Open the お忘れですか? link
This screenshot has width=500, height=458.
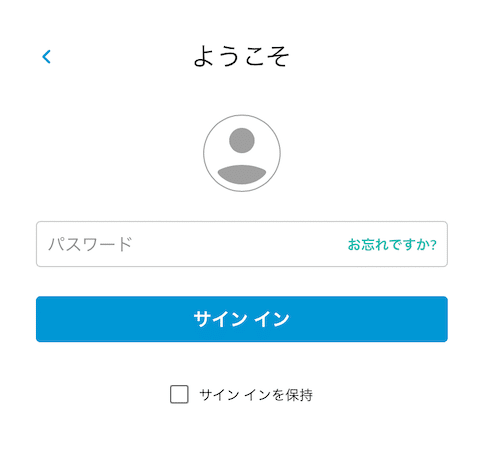[x=392, y=244]
